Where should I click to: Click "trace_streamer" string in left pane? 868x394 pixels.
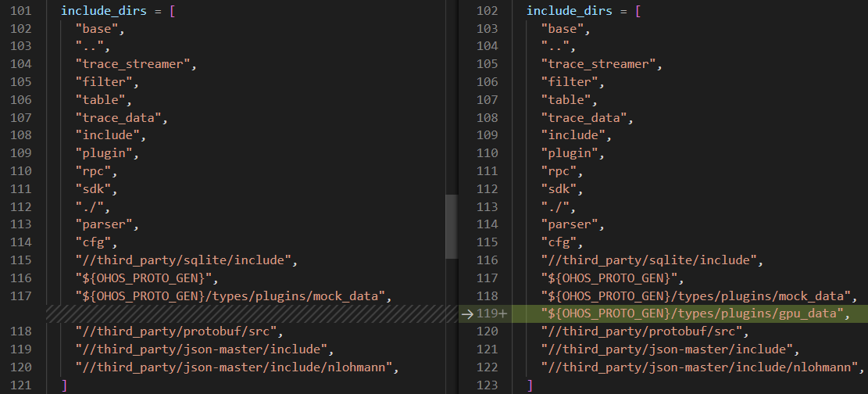point(135,64)
